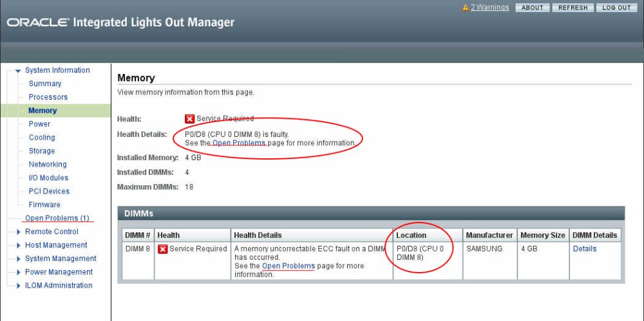Click the 'P0/D8 (CPU 0 DIMM 8) is faulty' text
The image size is (644, 321).
[237, 134]
